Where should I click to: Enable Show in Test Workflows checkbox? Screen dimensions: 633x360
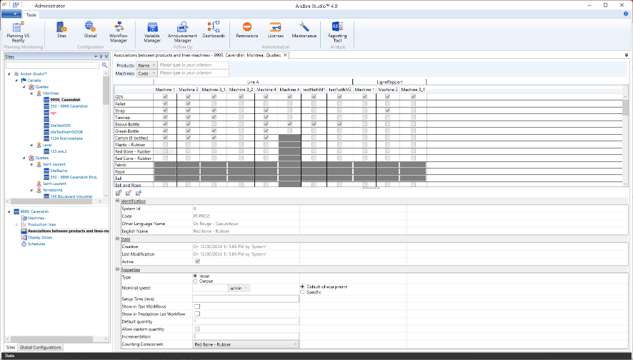197,306
